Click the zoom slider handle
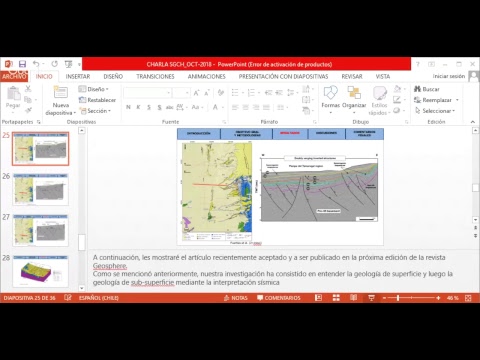Viewport: 480px width, 360px height. (398, 298)
